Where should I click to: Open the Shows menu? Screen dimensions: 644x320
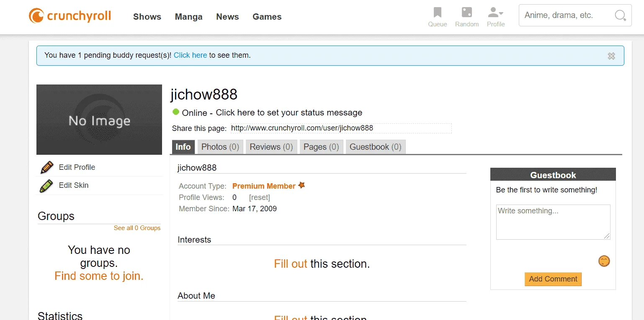point(147,17)
